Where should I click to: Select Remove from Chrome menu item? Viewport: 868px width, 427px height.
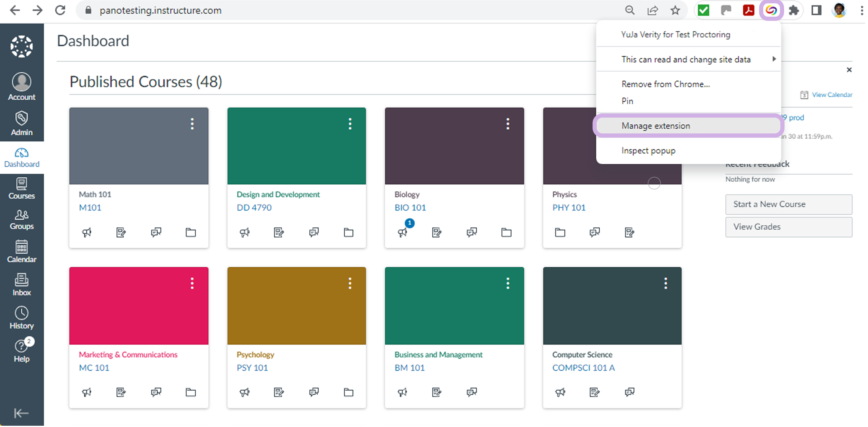pos(689,84)
